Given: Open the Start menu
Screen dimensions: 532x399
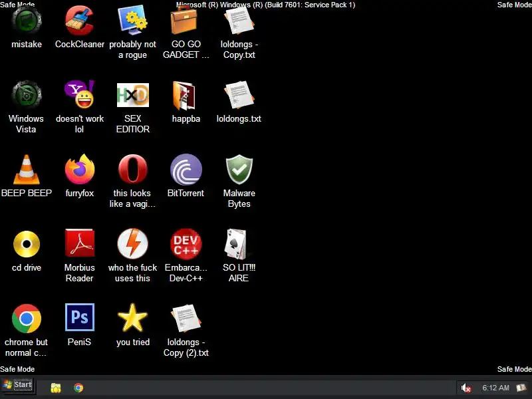Looking at the screenshot, I should pos(17,385).
